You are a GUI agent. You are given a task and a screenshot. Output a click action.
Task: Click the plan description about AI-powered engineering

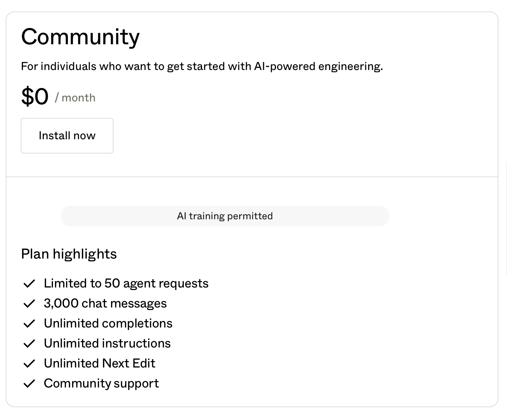202,66
